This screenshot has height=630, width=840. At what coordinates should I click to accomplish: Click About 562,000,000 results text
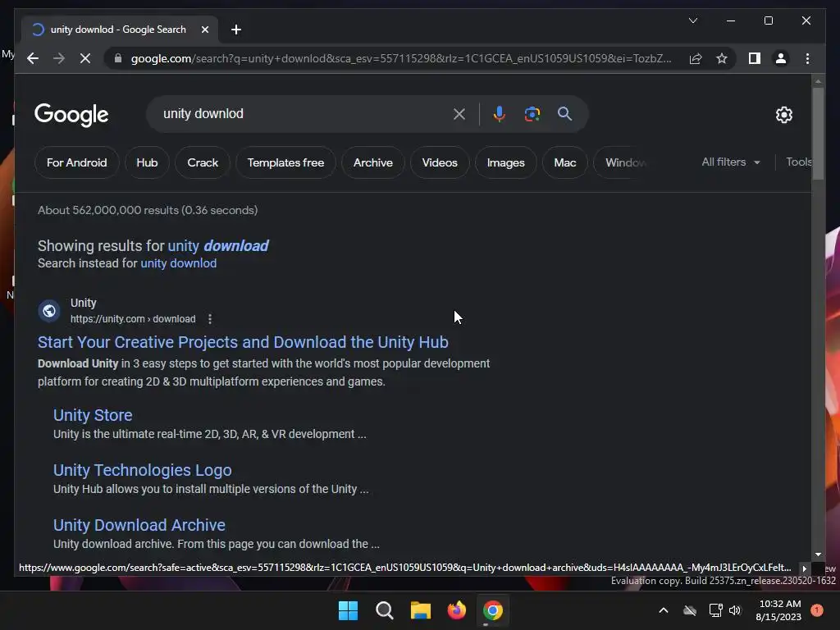148,210
